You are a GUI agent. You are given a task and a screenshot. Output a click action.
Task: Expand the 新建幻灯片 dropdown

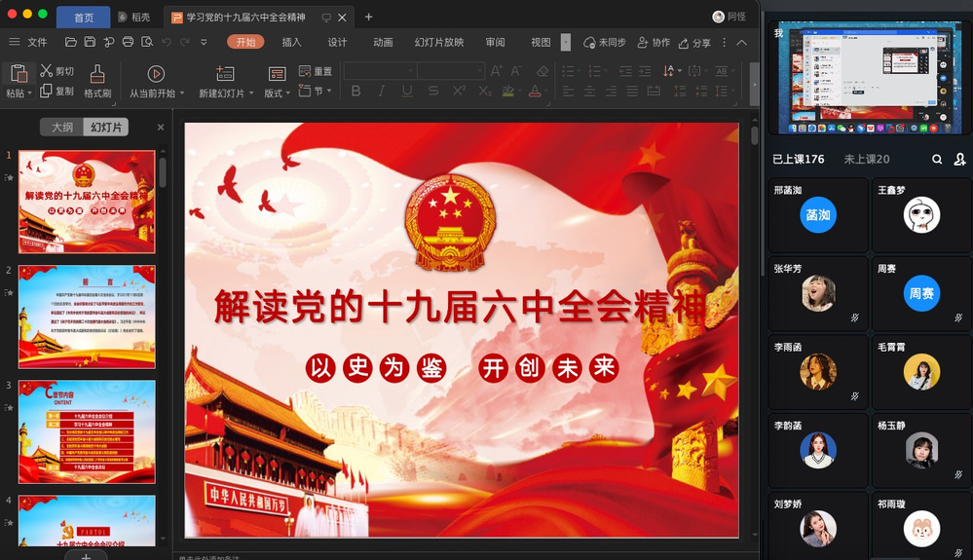251,93
